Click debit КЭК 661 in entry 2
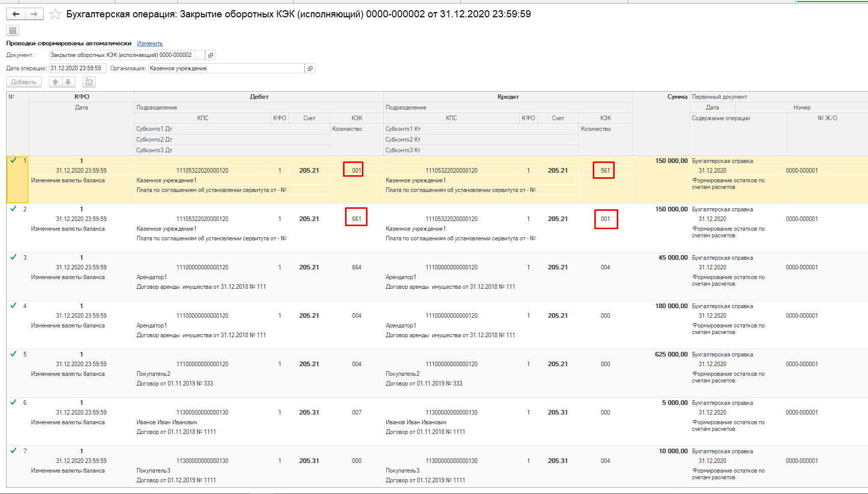This screenshot has height=494, width=868. click(357, 219)
